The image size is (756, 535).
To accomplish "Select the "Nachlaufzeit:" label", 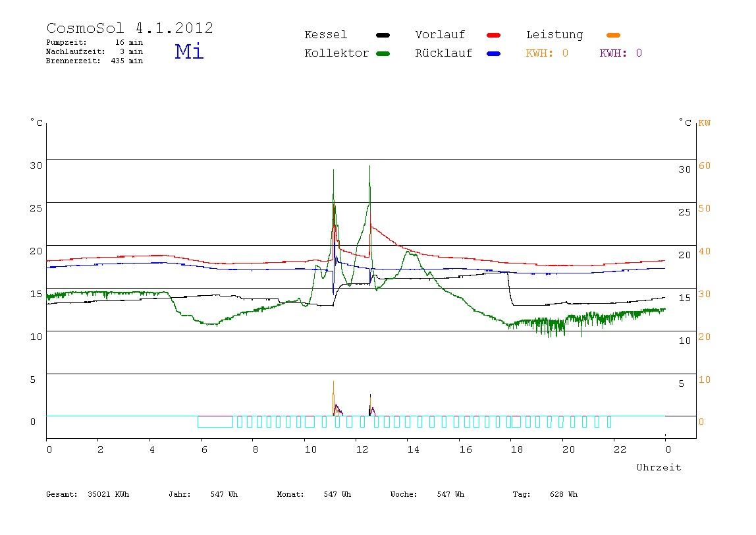I will point(76,51).
